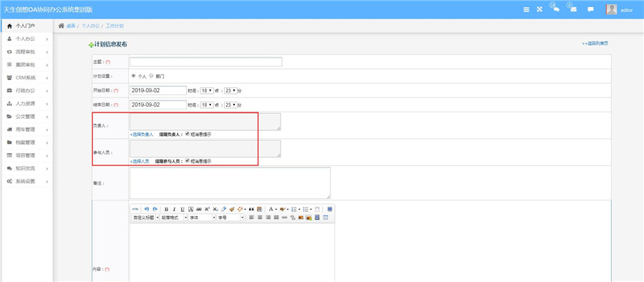Insert a hyperlink in the editor
Image resolution: width=644 pixels, height=282 pixels.
pos(284,217)
